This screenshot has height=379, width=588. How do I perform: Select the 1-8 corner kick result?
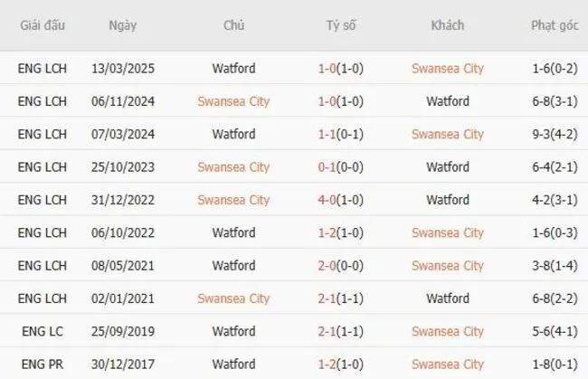[541, 364]
